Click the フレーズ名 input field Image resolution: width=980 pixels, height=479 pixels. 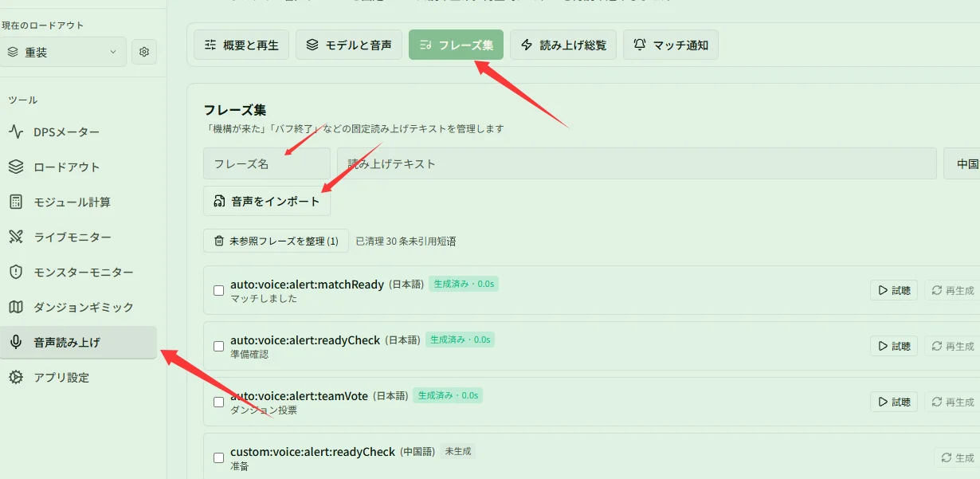pyautogui.click(x=267, y=163)
